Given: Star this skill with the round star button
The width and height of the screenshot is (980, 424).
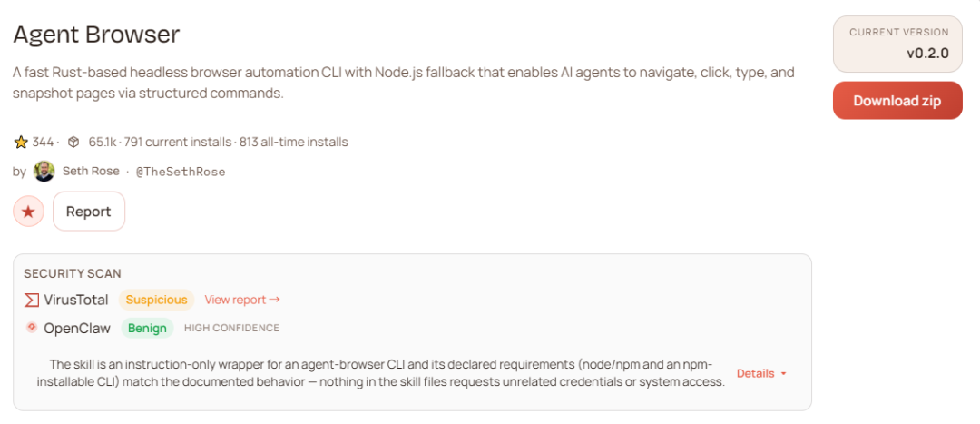Looking at the screenshot, I should click(28, 212).
